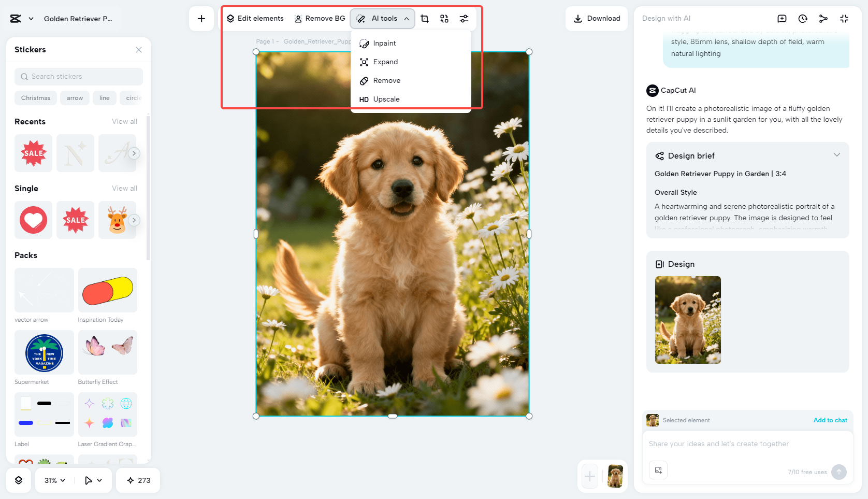The image size is (868, 499).
Task: Open the image Adjust settings icon
Action: (x=464, y=18)
